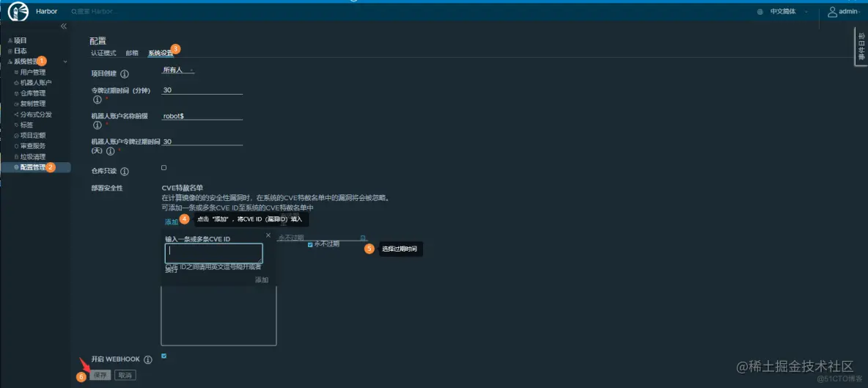Open the 中文简体 language dropdown
Image resolution: width=868 pixels, height=388 pixels.
tap(789, 12)
